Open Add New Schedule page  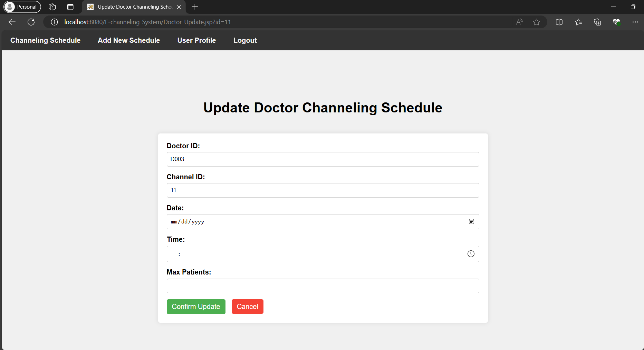[x=129, y=40]
